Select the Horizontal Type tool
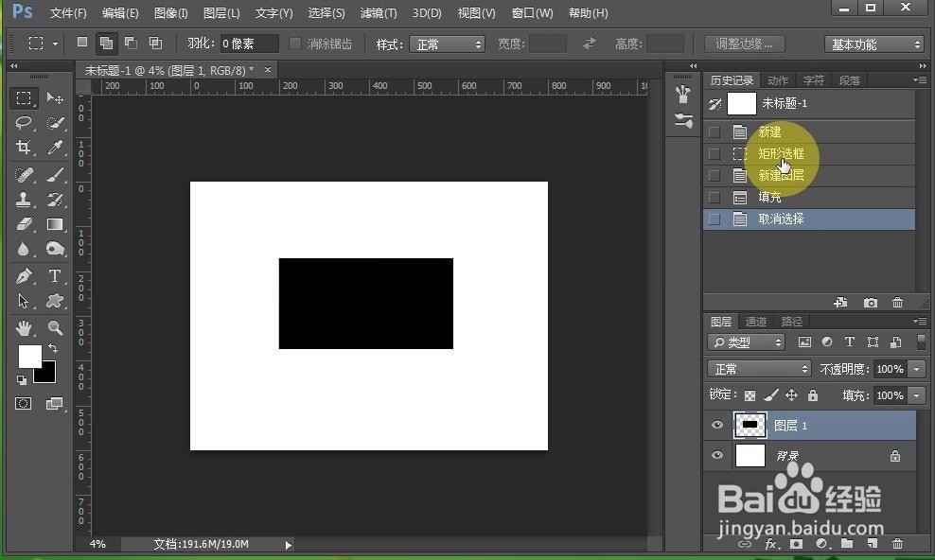This screenshot has height=560, width=935. [54, 275]
